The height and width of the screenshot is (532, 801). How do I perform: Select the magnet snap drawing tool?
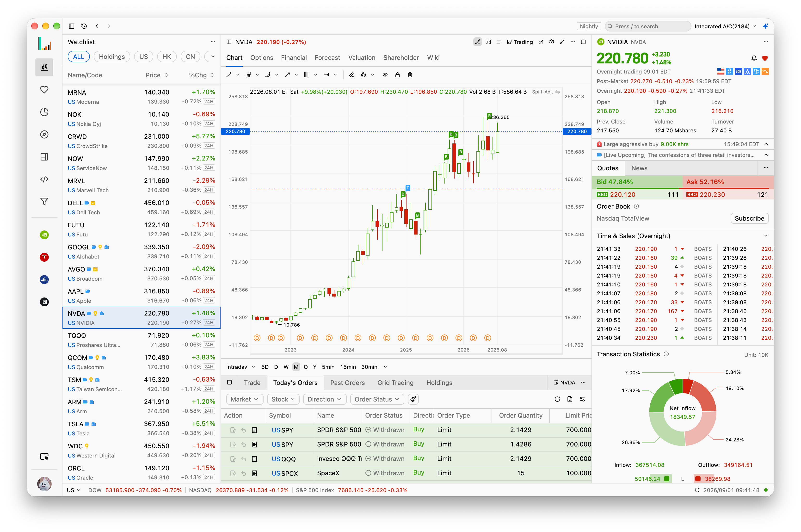(x=363, y=75)
